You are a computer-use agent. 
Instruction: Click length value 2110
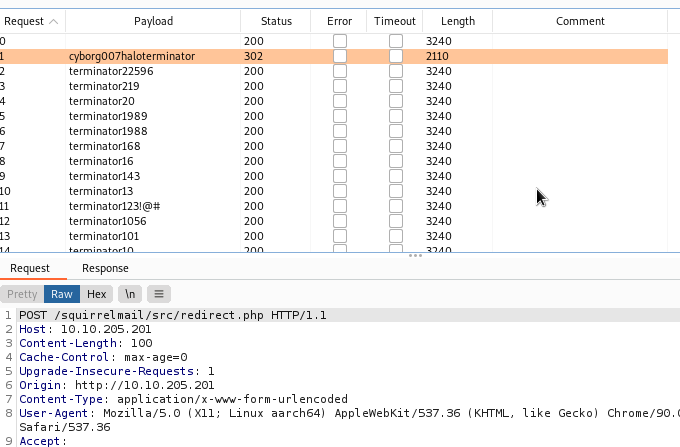(437, 56)
